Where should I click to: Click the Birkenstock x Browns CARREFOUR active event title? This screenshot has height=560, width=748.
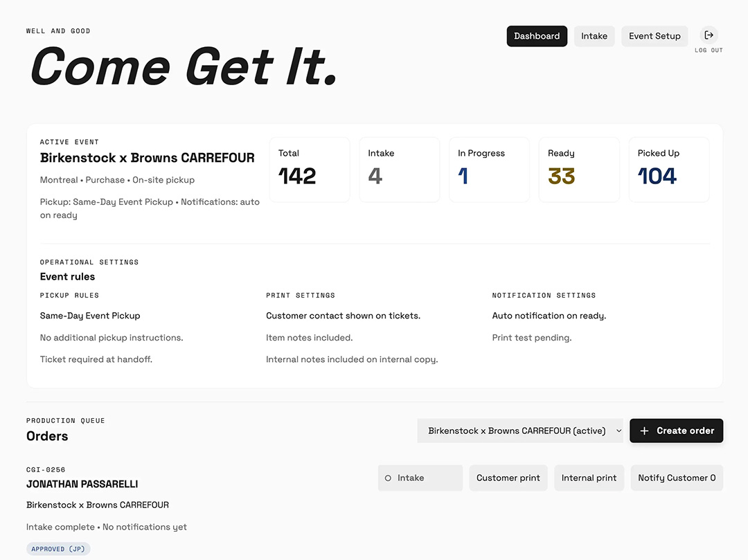(x=148, y=158)
